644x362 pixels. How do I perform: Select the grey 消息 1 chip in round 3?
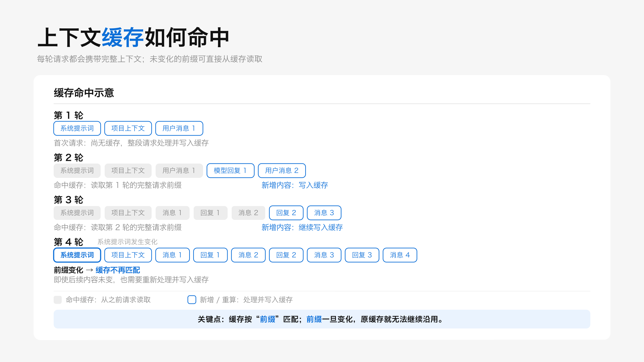pos(172,213)
